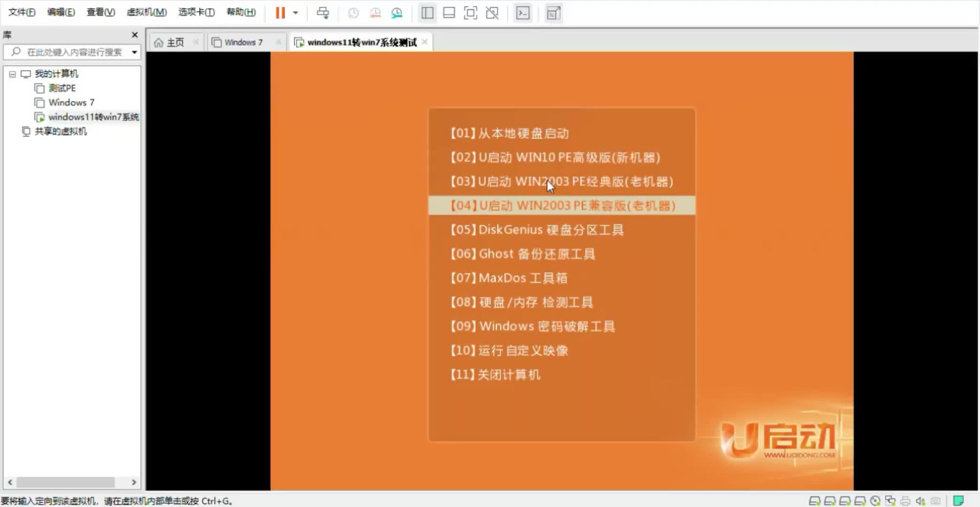The width and height of the screenshot is (980, 507).
Task: Open the 查看(V) menu
Action: coord(100,12)
